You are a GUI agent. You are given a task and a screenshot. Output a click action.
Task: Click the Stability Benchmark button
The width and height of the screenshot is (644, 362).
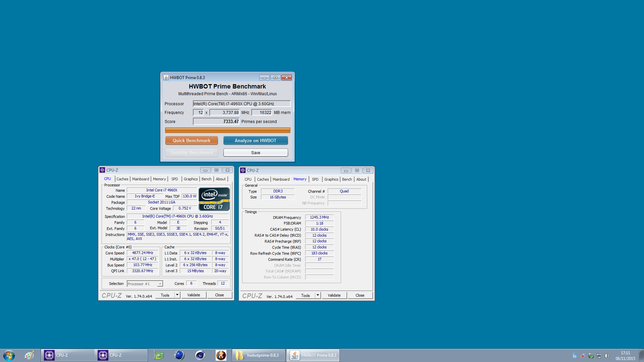coord(192,153)
